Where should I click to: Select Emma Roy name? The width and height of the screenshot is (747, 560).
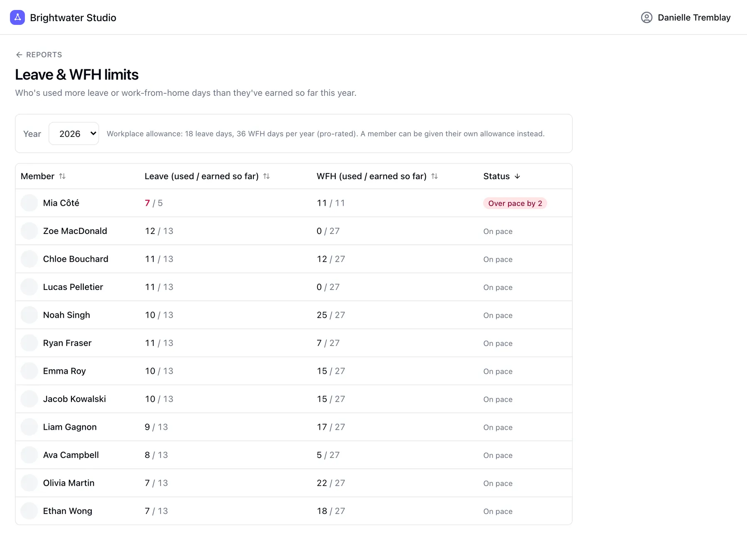[64, 371]
